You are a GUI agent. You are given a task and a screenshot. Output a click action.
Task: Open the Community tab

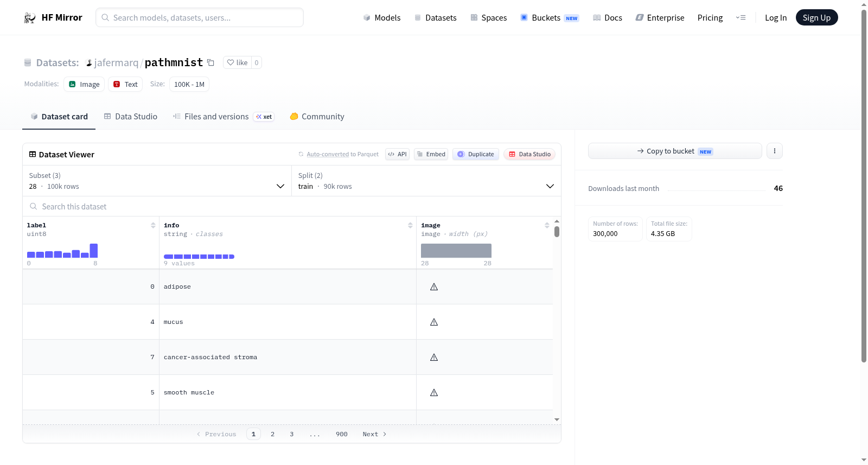point(317,117)
